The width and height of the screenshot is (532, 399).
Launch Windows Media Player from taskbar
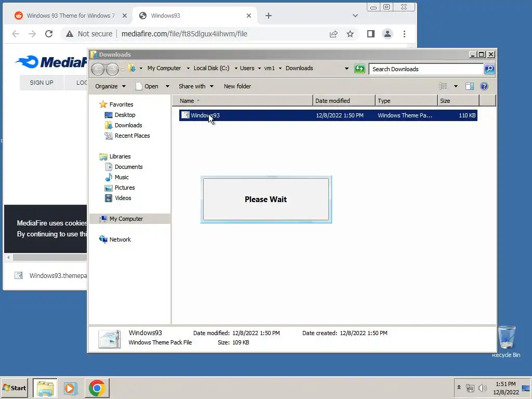[x=71, y=388]
